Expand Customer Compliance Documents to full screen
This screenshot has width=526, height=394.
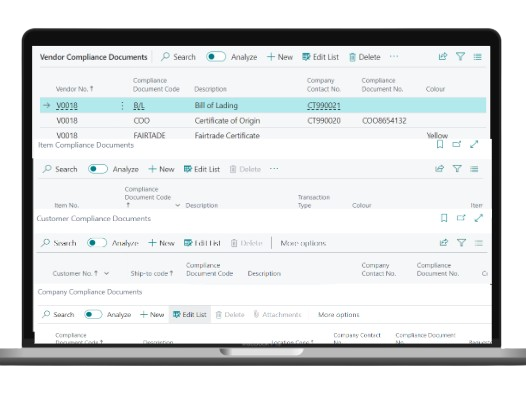coord(479,218)
